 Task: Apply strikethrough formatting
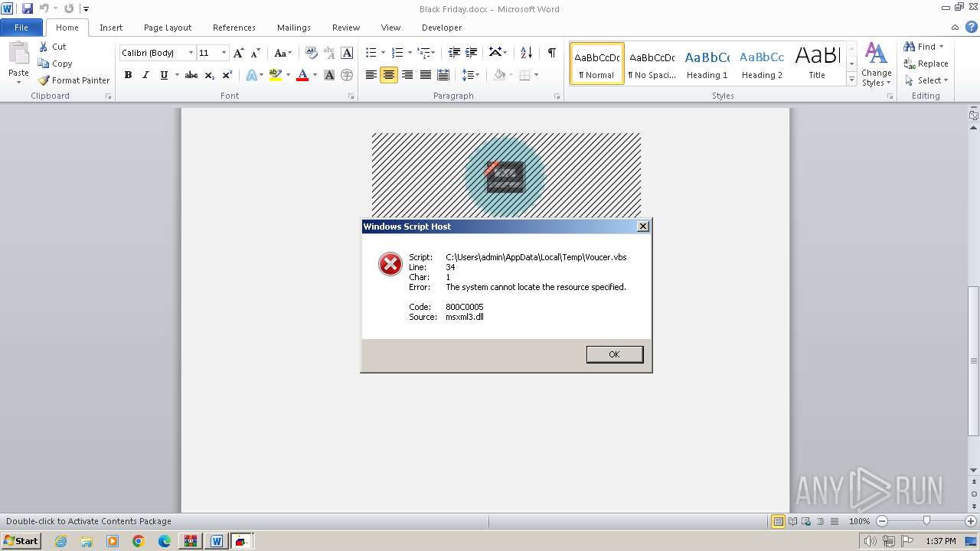point(191,75)
